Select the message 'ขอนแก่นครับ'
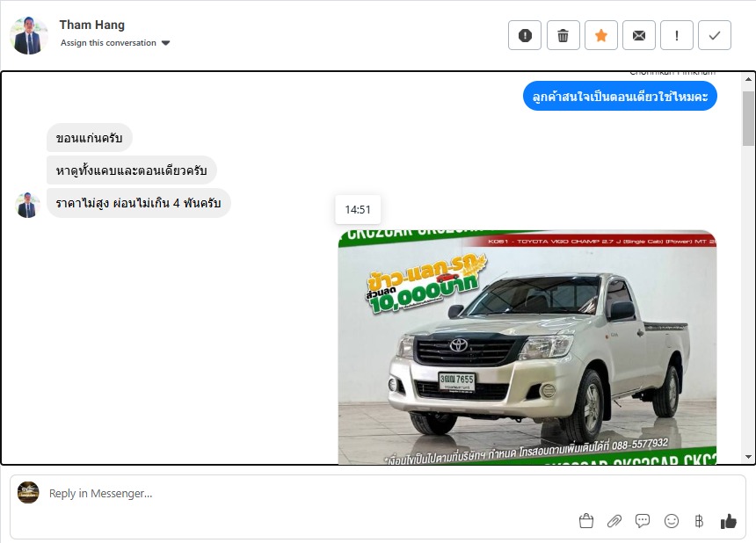 pyautogui.click(x=89, y=138)
